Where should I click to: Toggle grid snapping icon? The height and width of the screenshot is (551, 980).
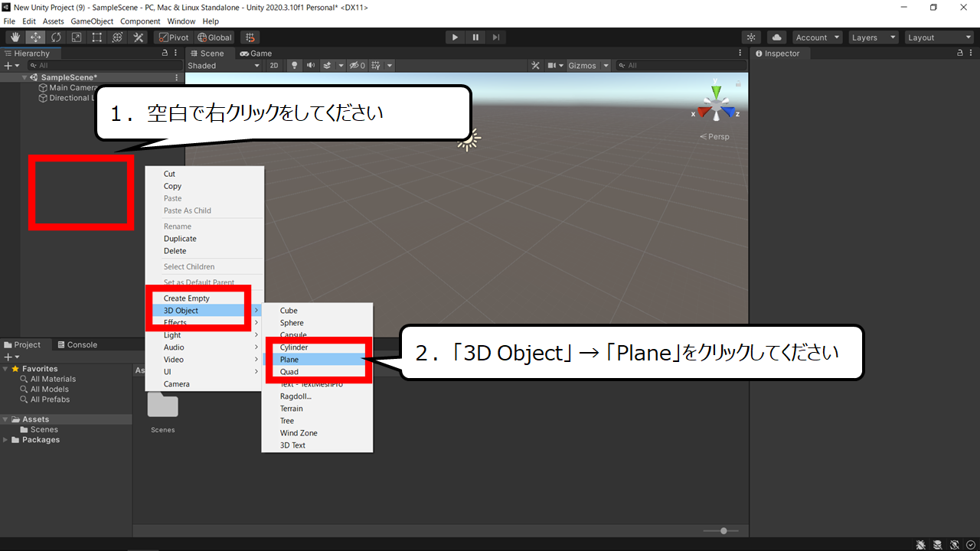250,37
